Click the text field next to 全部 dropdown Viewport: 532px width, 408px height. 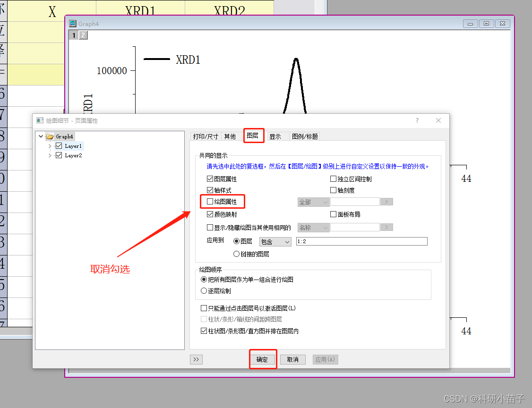(x=355, y=202)
